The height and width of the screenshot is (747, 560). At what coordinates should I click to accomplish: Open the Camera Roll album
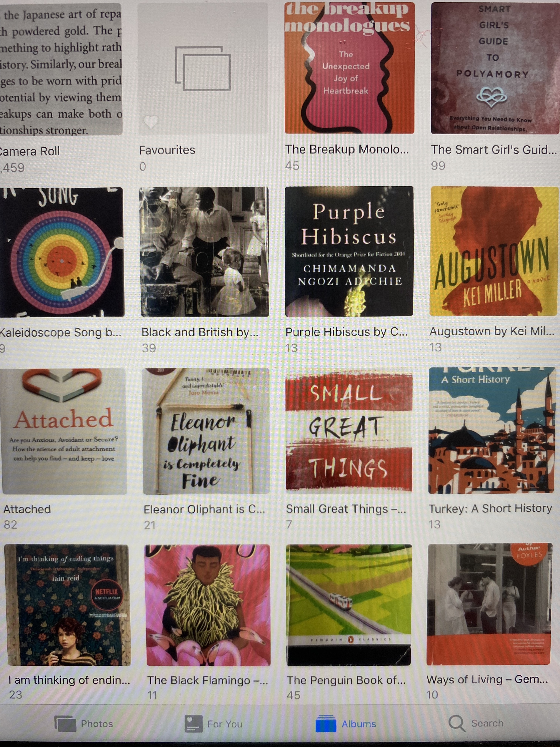pos(61,69)
